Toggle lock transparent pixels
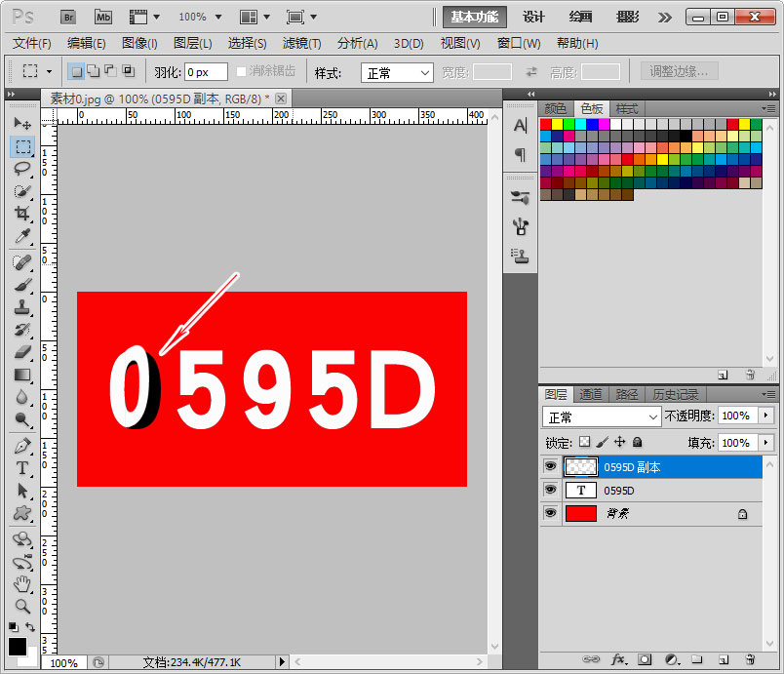This screenshot has width=784, height=674. click(584, 442)
